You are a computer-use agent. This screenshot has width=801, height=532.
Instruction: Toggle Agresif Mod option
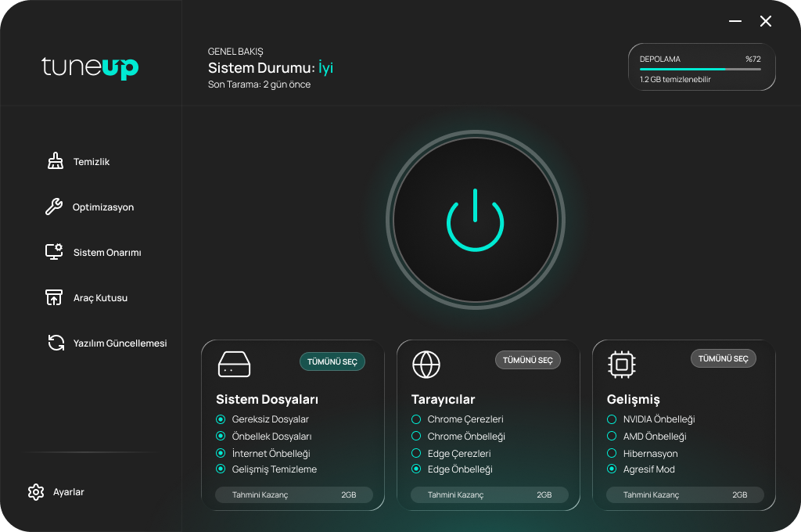click(611, 469)
